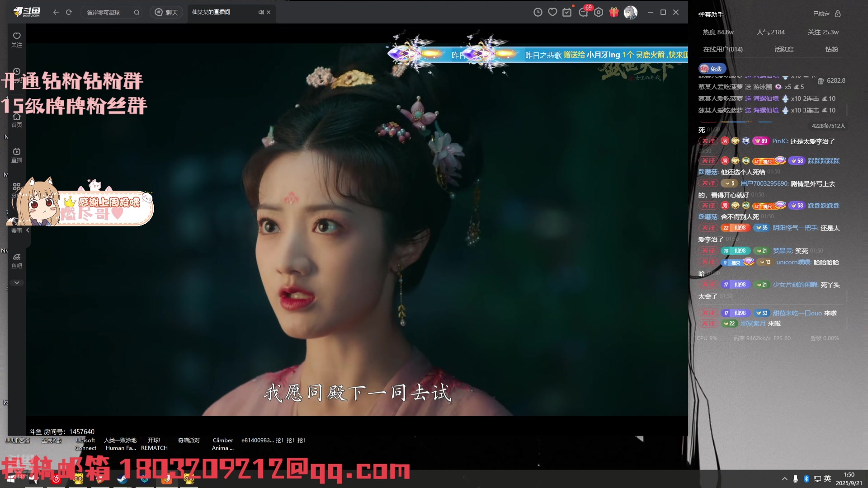Image resolution: width=868 pixels, height=488 pixels.
Task: Open messages icon with 69 badge
Action: tap(583, 12)
